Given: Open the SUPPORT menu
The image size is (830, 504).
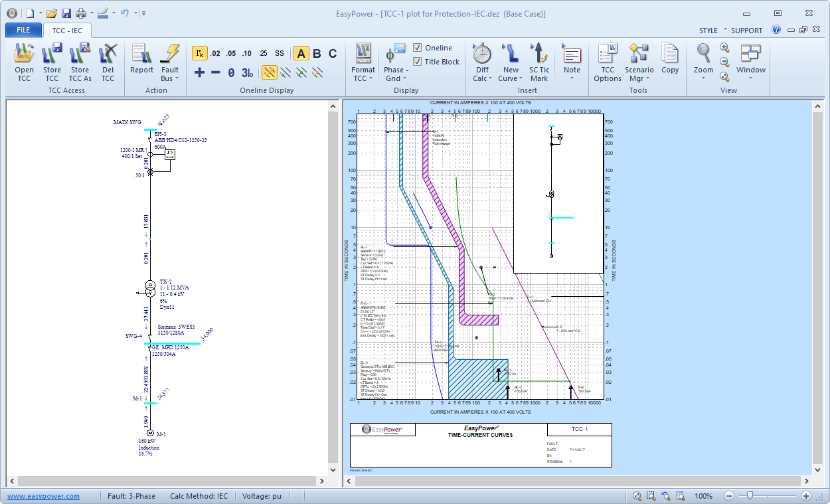Looking at the screenshot, I should click(x=747, y=31).
